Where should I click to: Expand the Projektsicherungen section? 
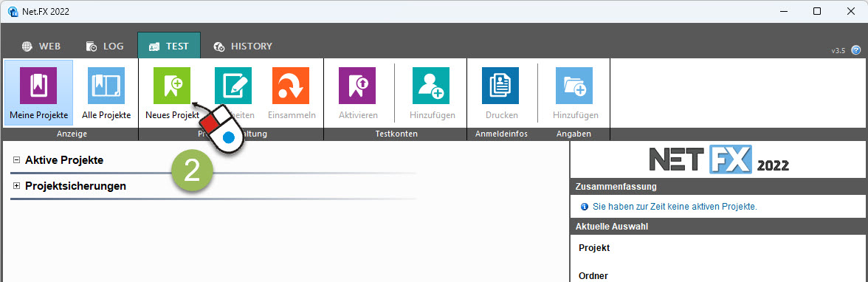click(16, 185)
